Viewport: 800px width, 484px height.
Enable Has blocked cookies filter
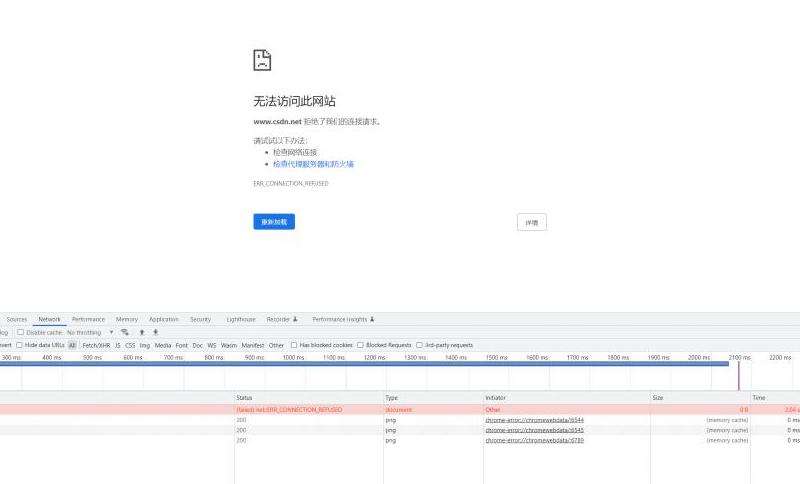click(293, 345)
